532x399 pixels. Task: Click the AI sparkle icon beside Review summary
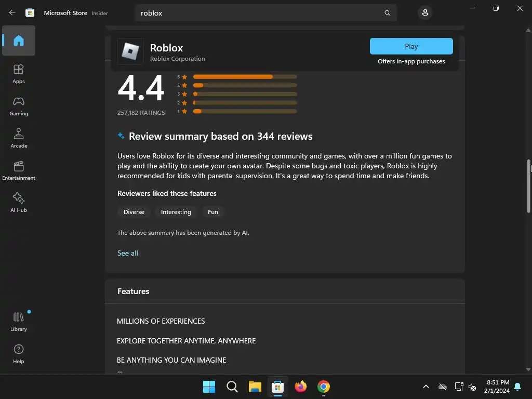(x=121, y=136)
